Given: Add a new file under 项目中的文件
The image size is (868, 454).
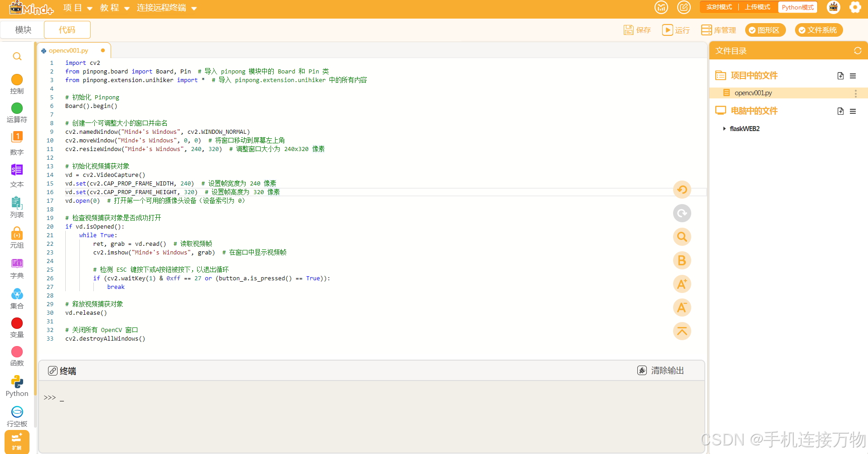Looking at the screenshot, I should 840,76.
